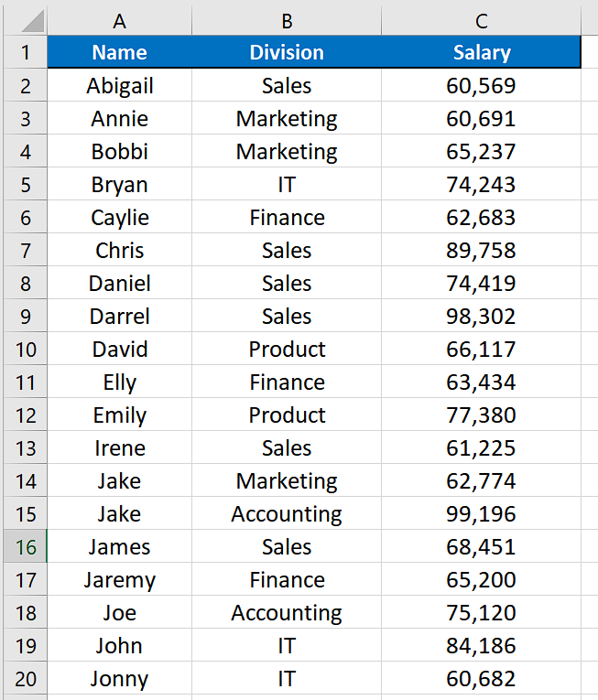Click Bryan's IT division cell
This screenshot has width=598, height=700.
pyautogui.click(x=287, y=184)
